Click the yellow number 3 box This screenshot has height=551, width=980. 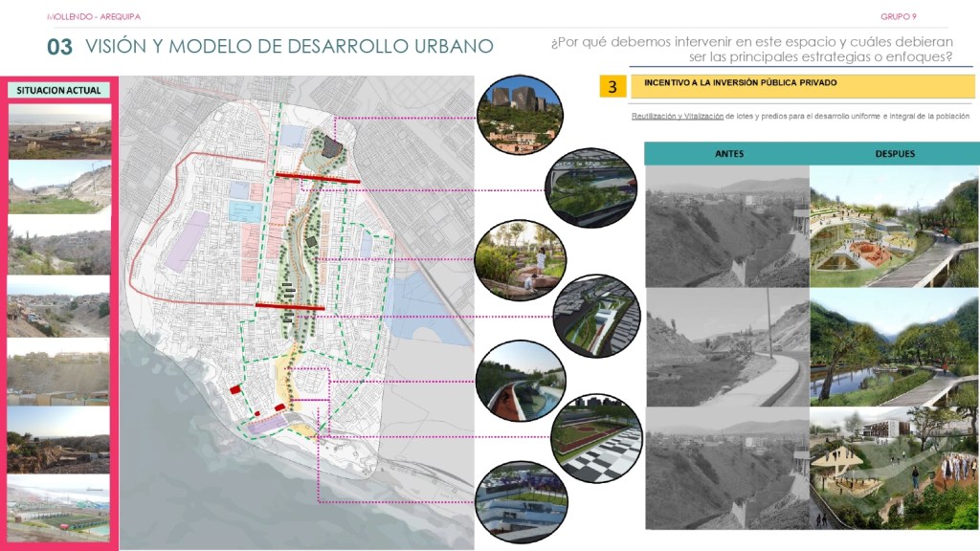(x=612, y=87)
